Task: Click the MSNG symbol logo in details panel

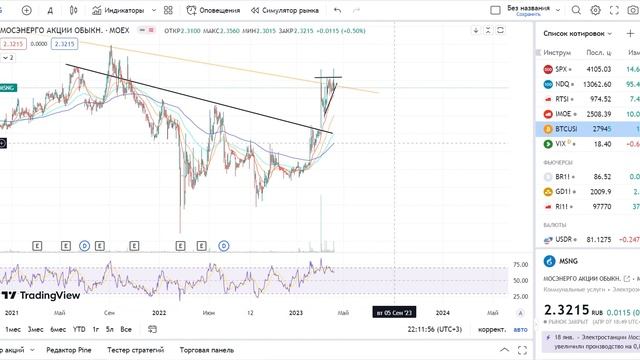Action: [x=549, y=261]
